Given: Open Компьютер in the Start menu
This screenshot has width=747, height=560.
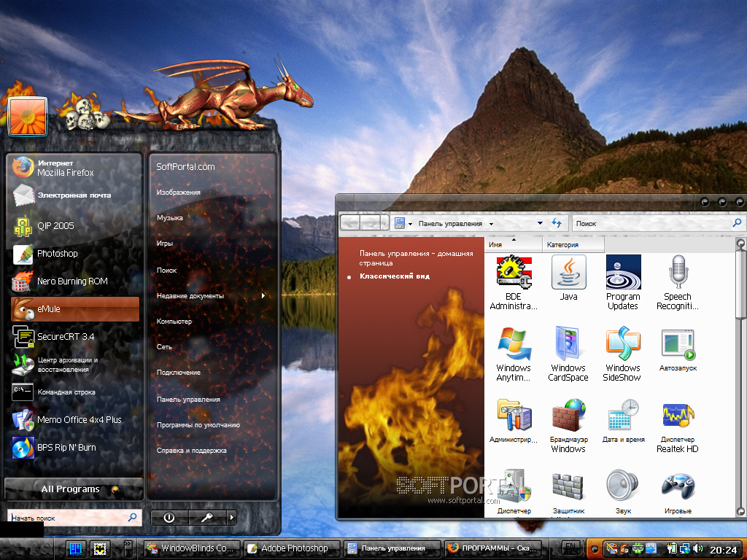Looking at the screenshot, I should (x=174, y=322).
